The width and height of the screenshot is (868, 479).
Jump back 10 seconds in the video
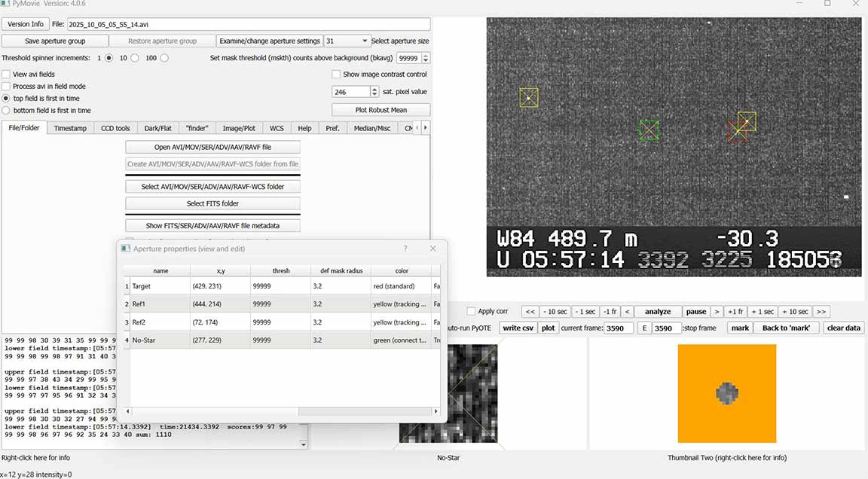(x=557, y=312)
